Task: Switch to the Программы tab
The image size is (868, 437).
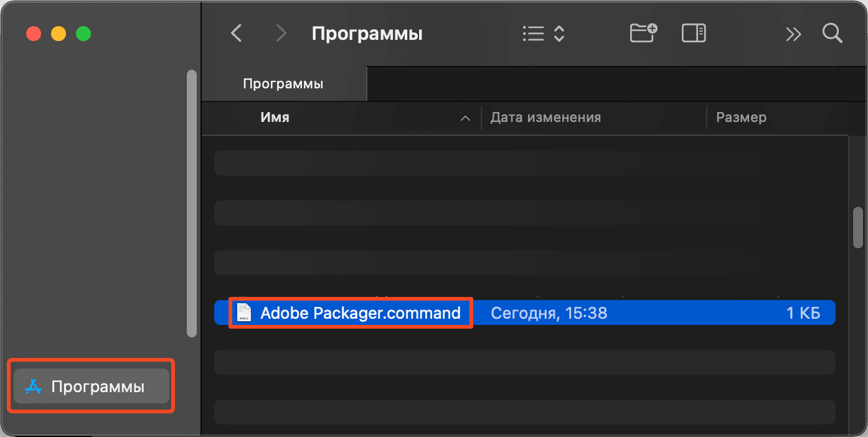Action: 283,84
